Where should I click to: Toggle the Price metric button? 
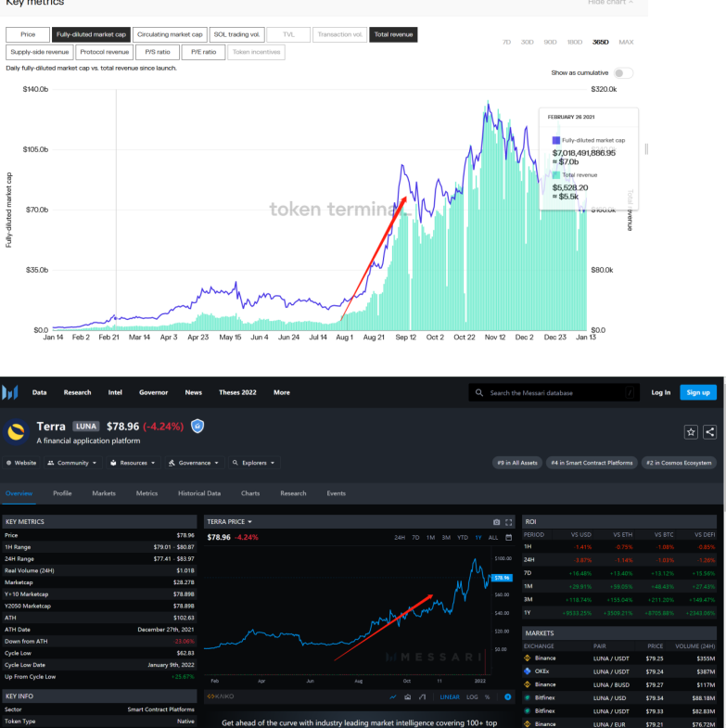pos(28,34)
